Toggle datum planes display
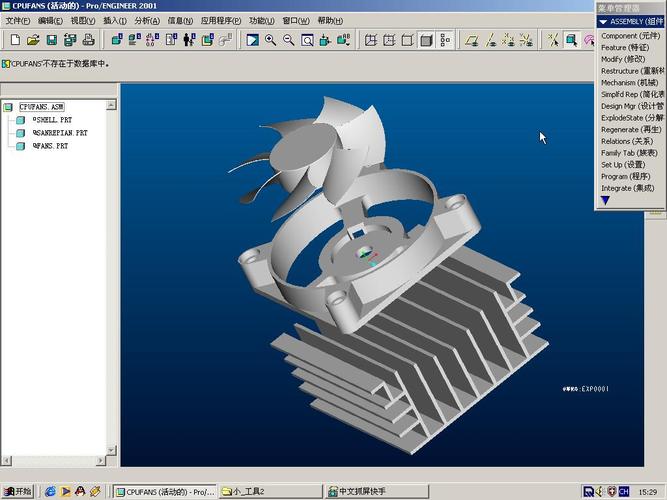The height and width of the screenshot is (500, 667). coord(472,40)
